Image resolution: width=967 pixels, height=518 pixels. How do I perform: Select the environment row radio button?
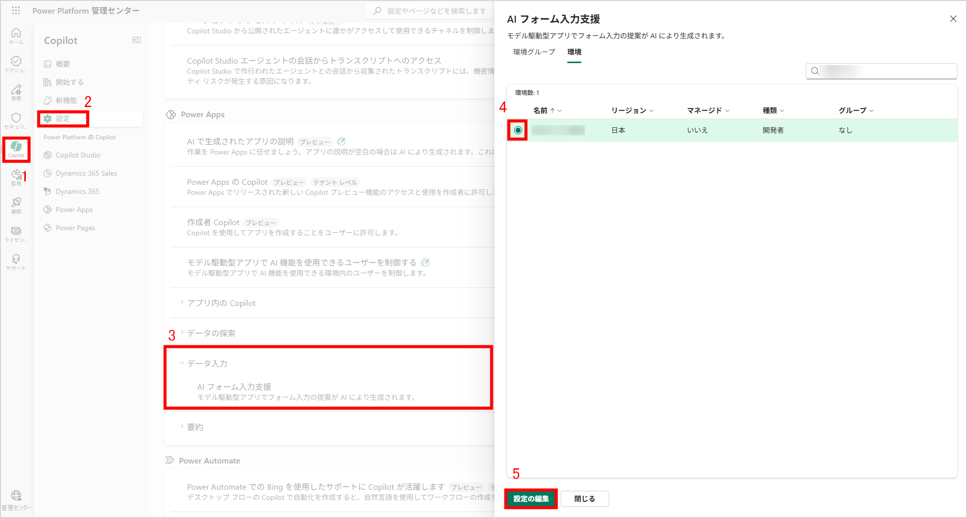point(518,130)
